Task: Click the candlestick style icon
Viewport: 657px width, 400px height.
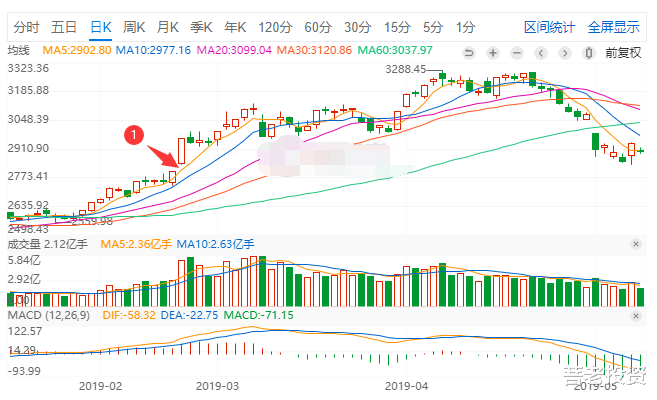Action: coord(589,53)
